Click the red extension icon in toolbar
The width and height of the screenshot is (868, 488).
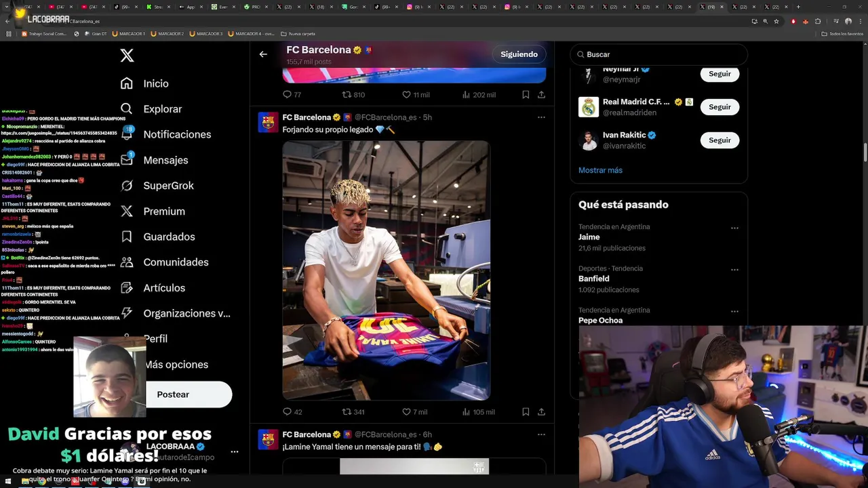point(794,21)
